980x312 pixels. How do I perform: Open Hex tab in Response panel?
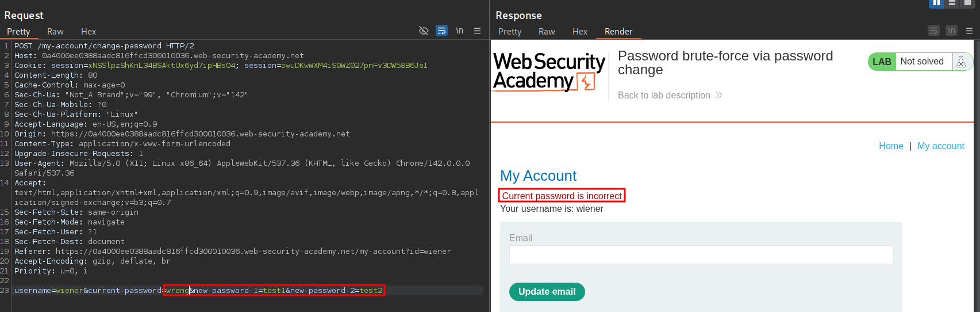coord(579,32)
